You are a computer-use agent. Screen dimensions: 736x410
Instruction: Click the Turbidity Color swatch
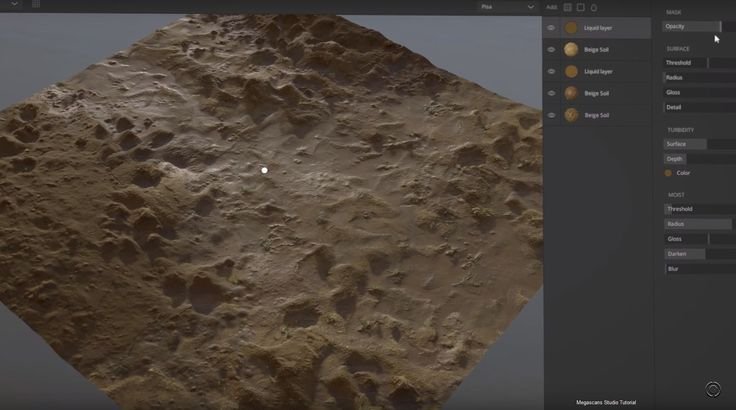(x=669, y=173)
